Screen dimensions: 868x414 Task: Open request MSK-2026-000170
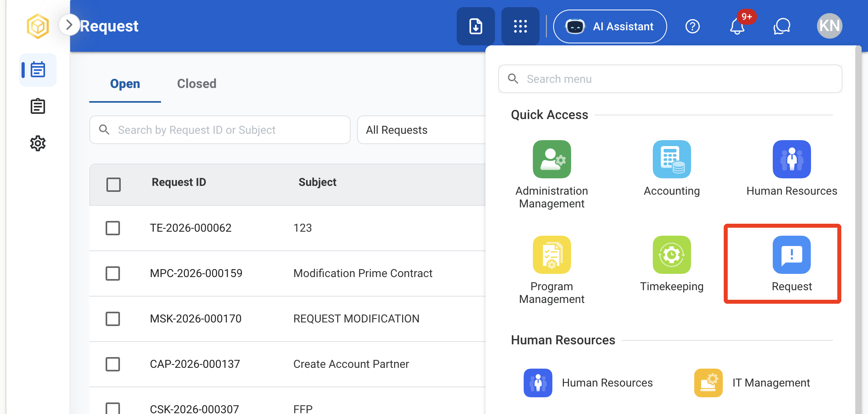196,319
